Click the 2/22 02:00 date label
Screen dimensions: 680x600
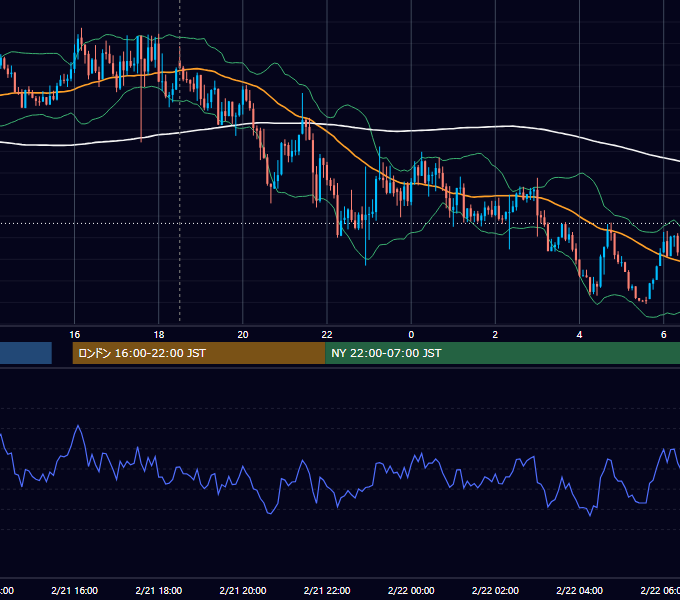click(x=495, y=590)
